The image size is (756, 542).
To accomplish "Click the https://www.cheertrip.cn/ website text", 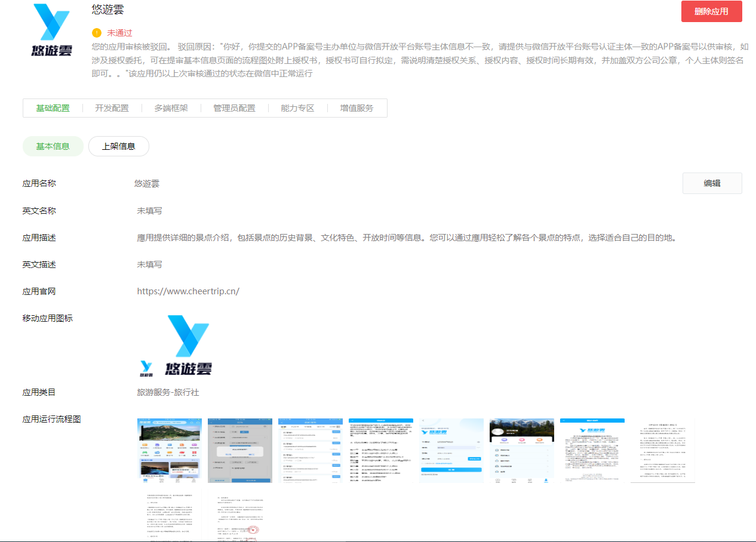I will point(188,291).
